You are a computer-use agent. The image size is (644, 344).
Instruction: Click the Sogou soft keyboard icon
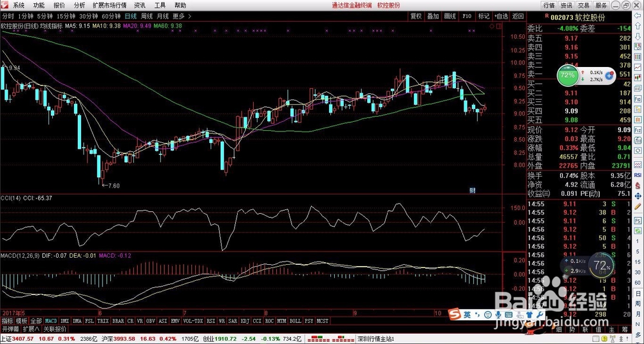[x=509, y=314]
